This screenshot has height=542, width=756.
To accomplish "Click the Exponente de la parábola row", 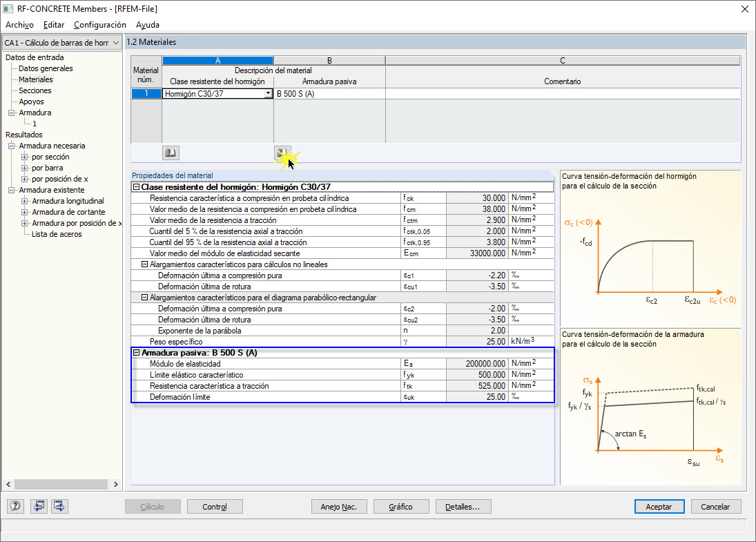I will (343, 330).
